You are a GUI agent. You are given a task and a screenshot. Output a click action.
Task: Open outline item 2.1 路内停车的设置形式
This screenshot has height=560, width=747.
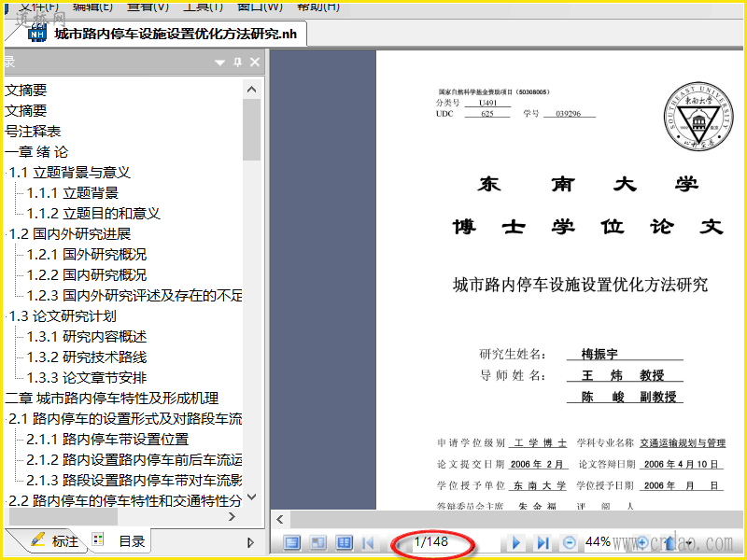point(125,418)
